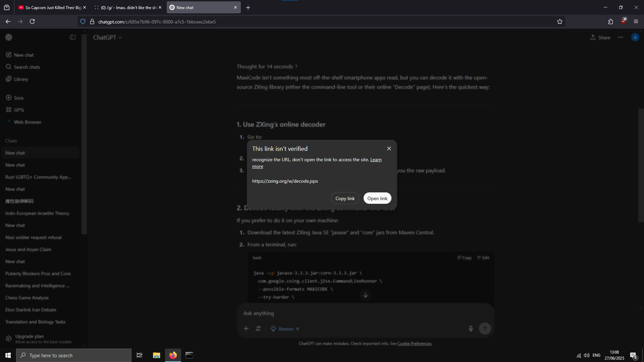Viewport: 644px width, 362px height.
Task: Open the Firefox hamburger menu
Action: click(636, 21)
